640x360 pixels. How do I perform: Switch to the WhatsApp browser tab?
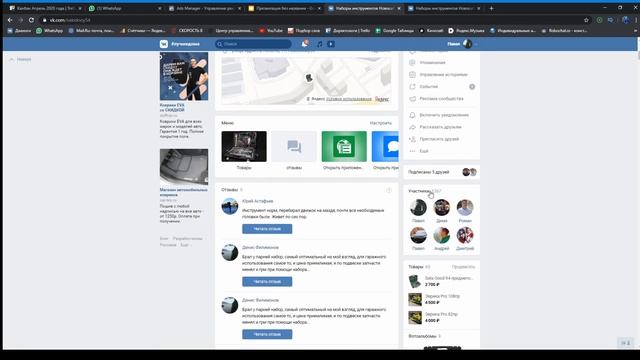[x=124, y=8]
